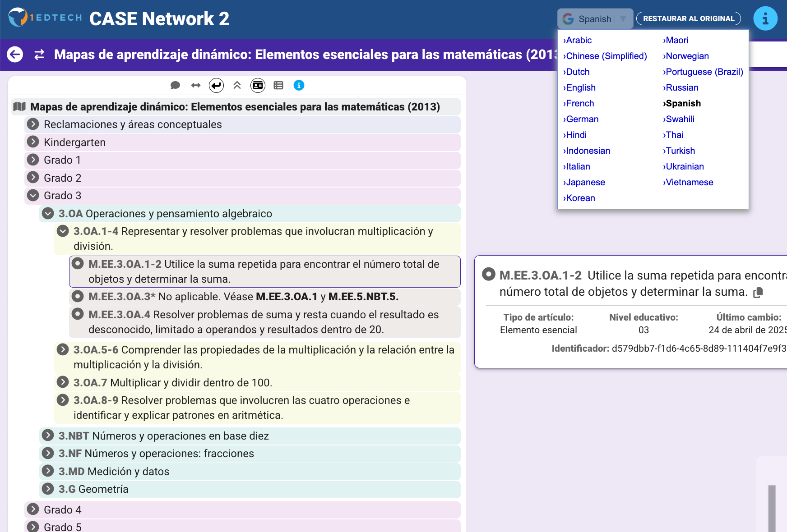
Task: Expand Grado 4 chevron
Action: click(32, 509)
